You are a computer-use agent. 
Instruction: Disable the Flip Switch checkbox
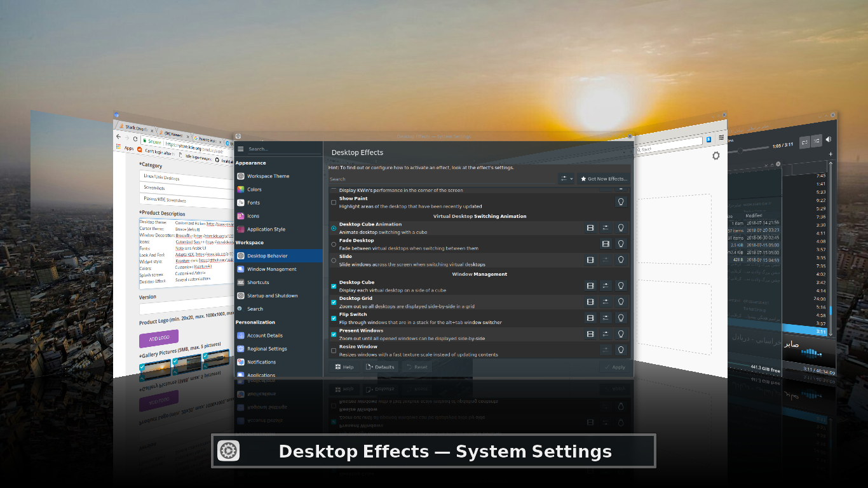[334, 318]
